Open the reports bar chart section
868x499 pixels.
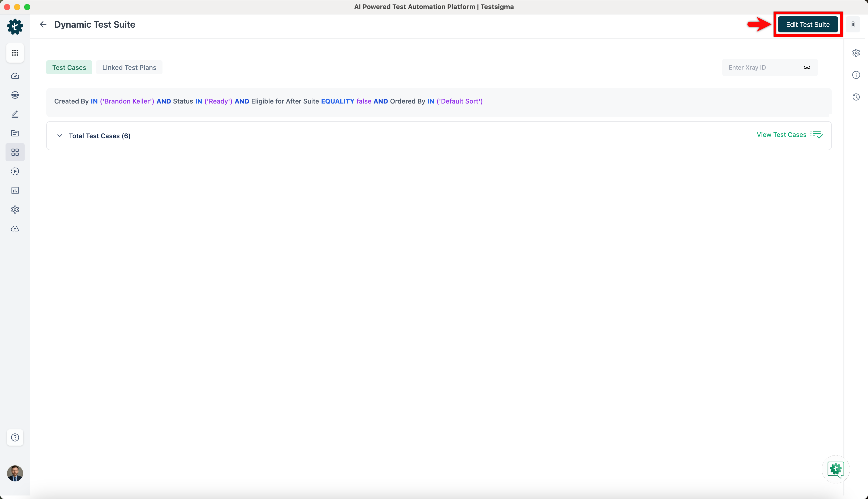coord(15,190)
